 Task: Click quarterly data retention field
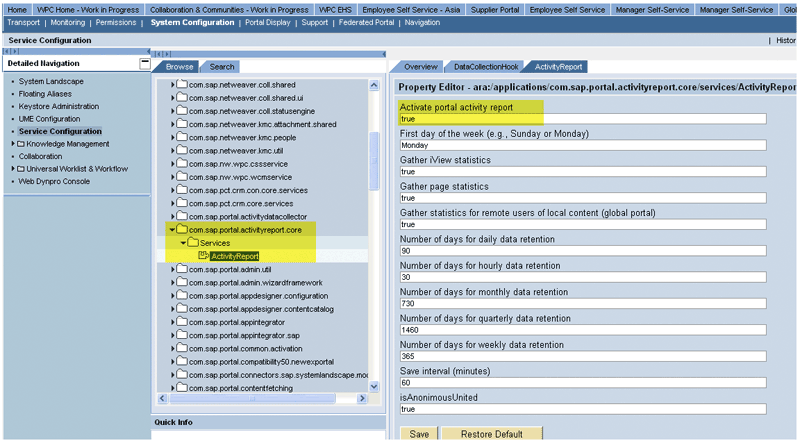[583, 330]
